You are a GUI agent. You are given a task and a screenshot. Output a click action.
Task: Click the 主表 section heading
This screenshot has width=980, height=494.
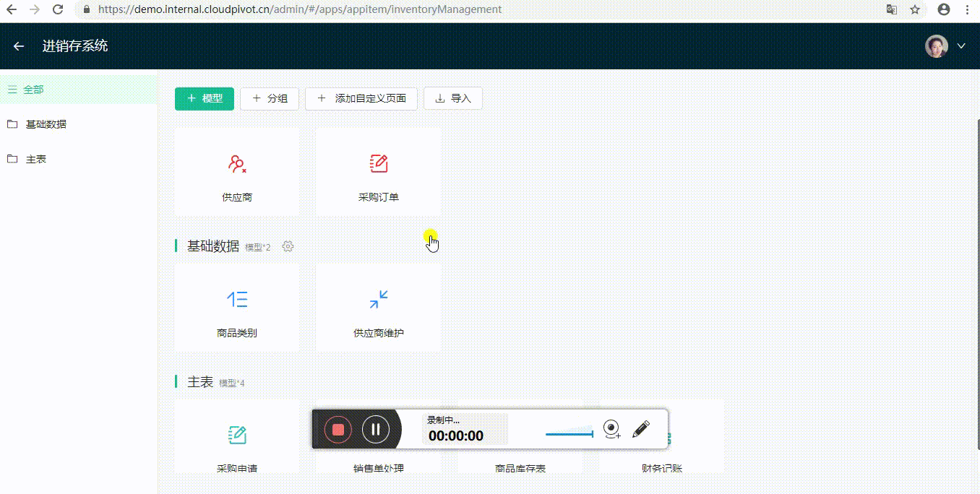(200, 382)
